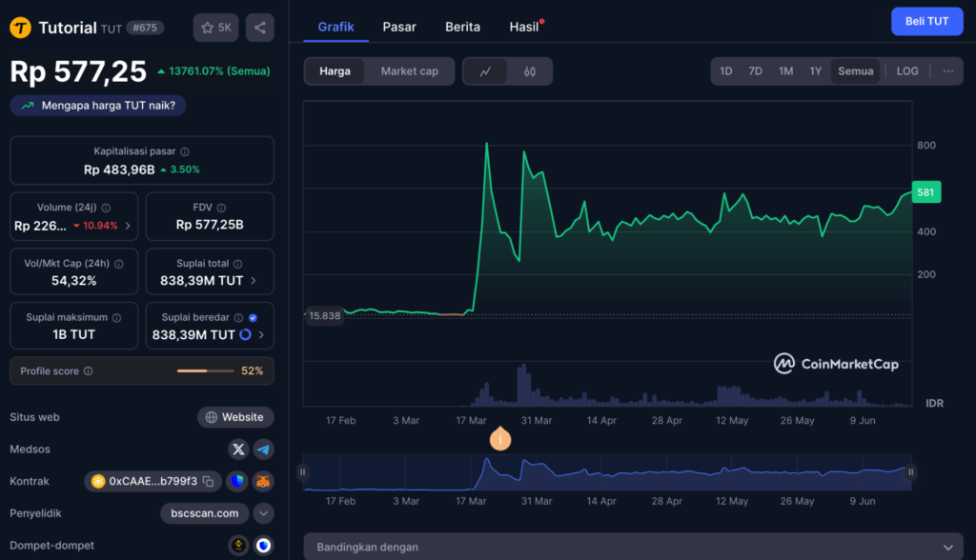Click the left range handle of mini chart
Viewport: 976px width, 560px height.
pos(303,471)
